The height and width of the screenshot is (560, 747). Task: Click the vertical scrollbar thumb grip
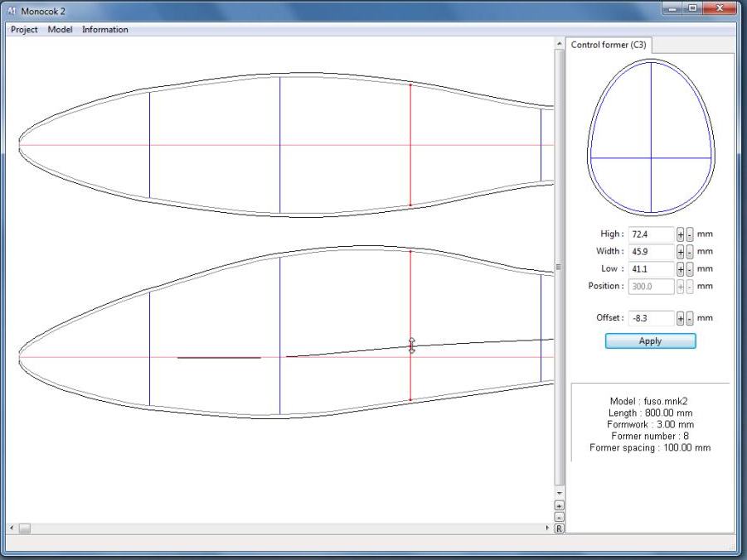(560, 267)
